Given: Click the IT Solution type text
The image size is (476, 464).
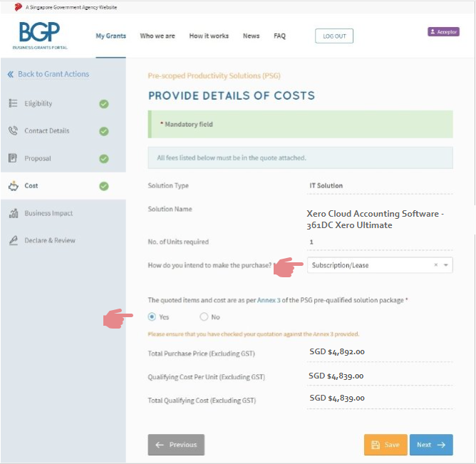Looking at the screenshot, I should (326, 185).
